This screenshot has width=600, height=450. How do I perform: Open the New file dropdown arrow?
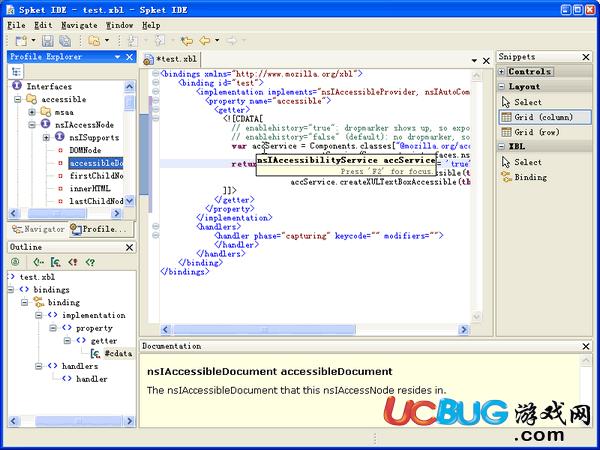tap(33, 40)
